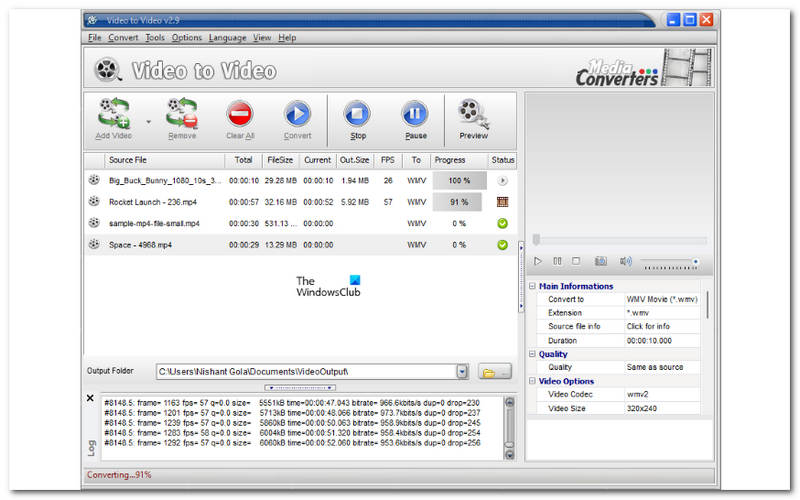Collapse the Quality property group
Screen dimensions: 800x500
532,354
